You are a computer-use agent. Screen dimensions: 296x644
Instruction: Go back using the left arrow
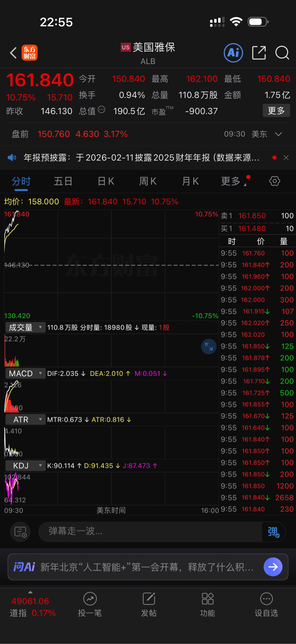pyautogui.click(x=13, y=53)
